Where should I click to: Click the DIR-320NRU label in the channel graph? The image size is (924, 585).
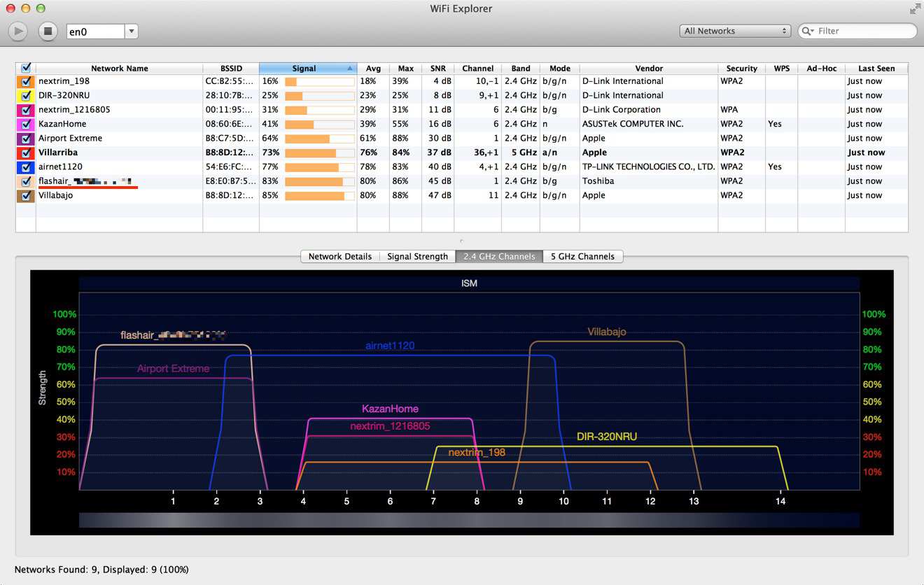(x=607, y=437)
